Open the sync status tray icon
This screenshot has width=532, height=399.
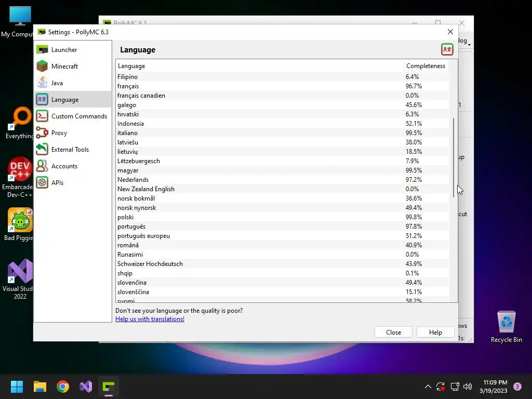pyautogui.click(x=441, y=387)
